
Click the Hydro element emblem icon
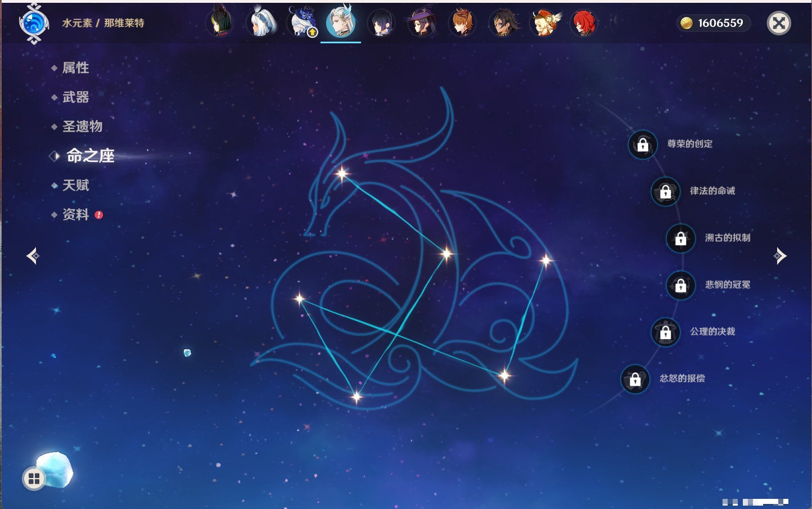tap(33, 24)
